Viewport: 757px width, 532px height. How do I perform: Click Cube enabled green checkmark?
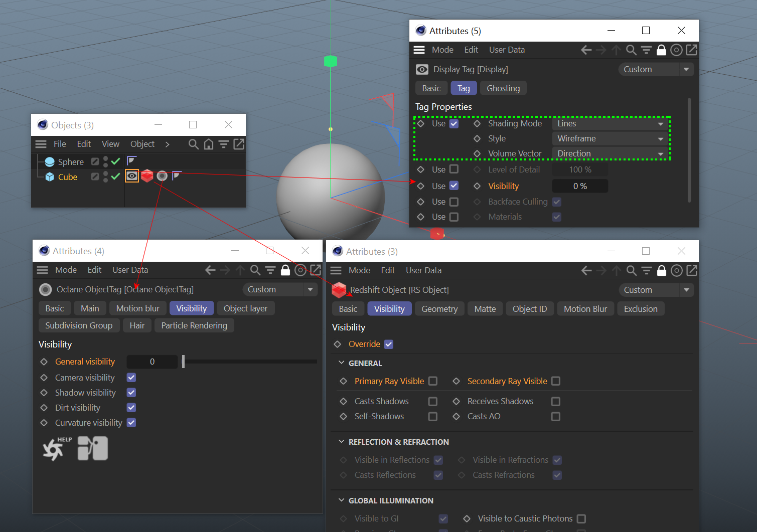[x=116, y=176]
